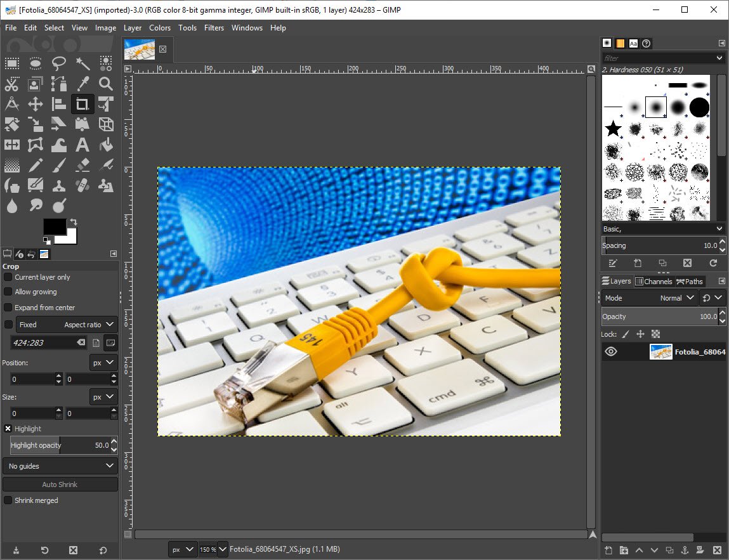
Task: Select the Text tool
Action: pos(82,145)
